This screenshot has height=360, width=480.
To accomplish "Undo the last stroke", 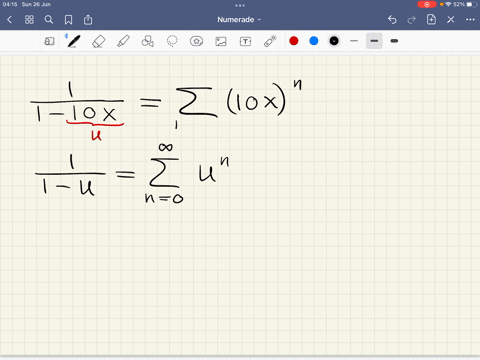I will pyautogui.click(x=392, y=20).
